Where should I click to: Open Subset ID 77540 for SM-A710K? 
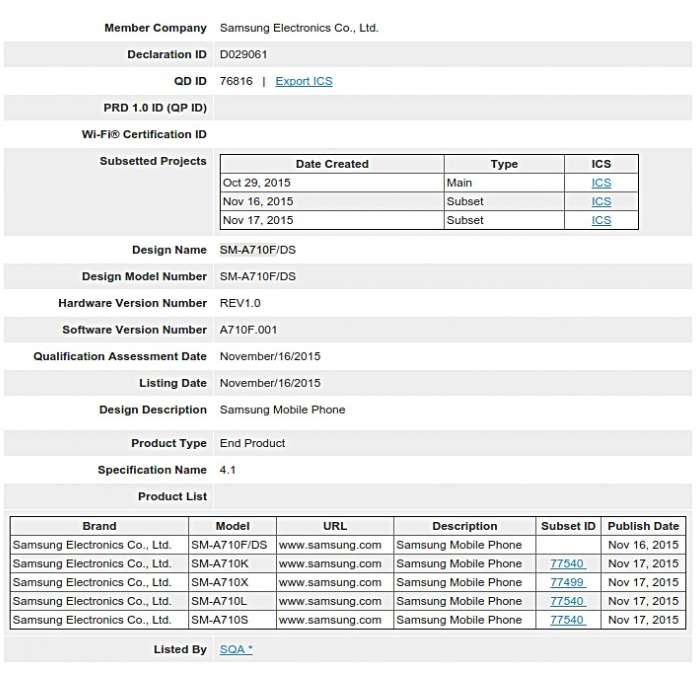[x=568, y=563]
